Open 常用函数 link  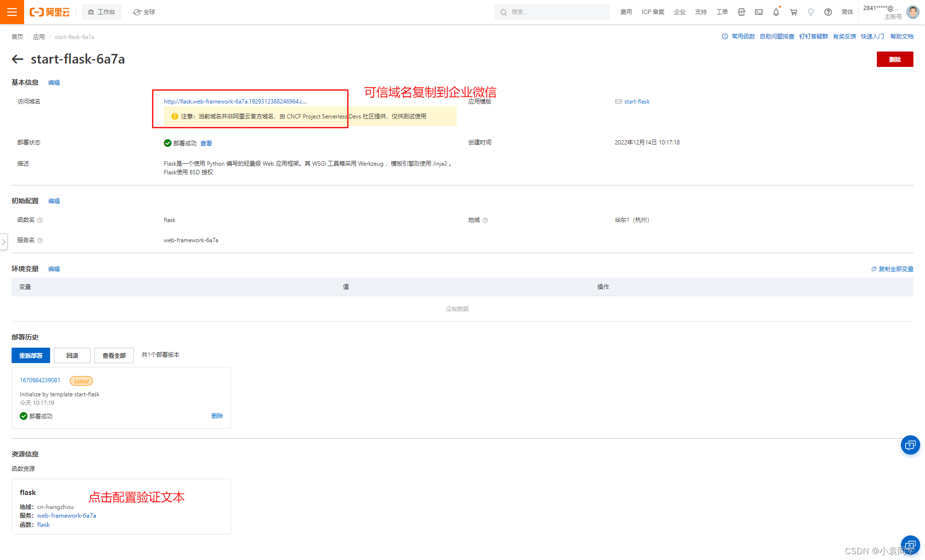click(743, 37)
